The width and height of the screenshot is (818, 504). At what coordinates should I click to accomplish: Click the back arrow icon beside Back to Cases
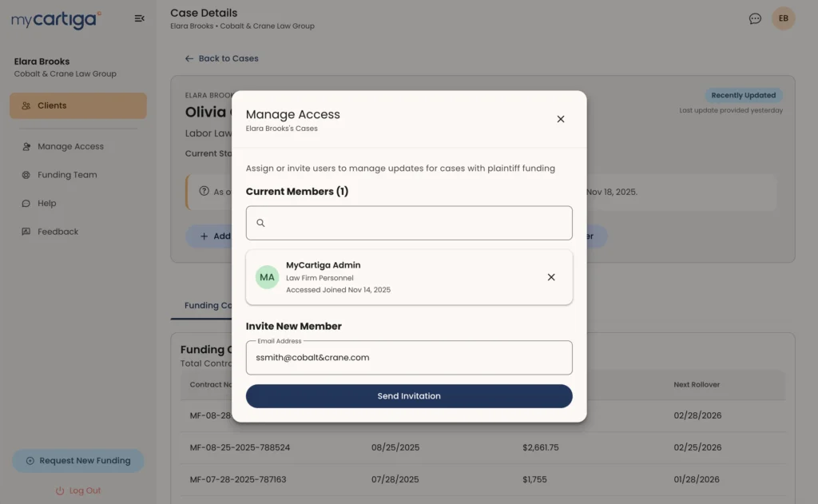pyautogui.click(x=189, y=58)
